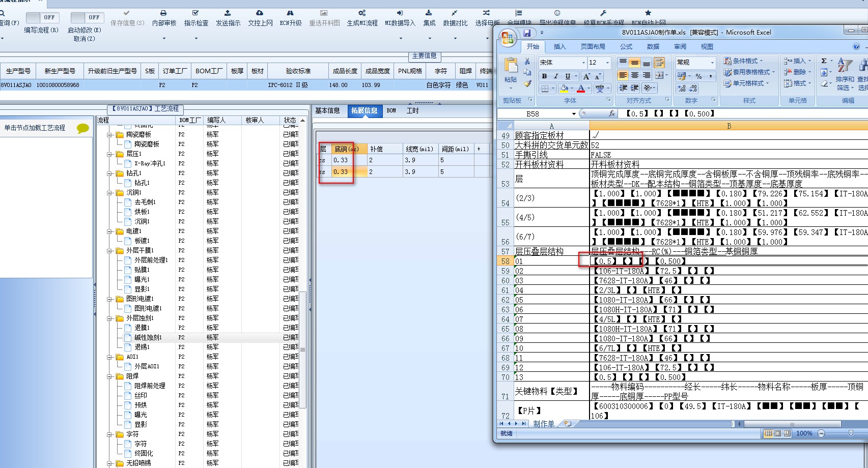Open the 内部审核 dropdown arrow

(x=164, y=39)
